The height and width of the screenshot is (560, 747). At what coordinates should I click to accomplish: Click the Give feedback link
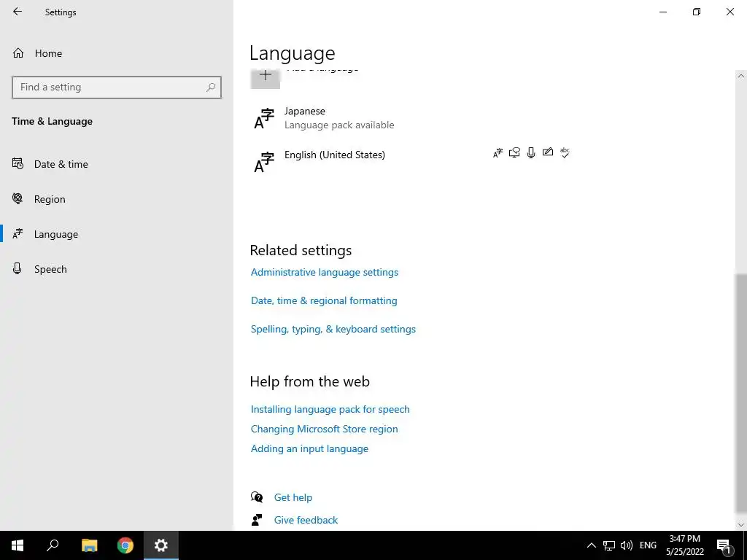click(306, 521)
